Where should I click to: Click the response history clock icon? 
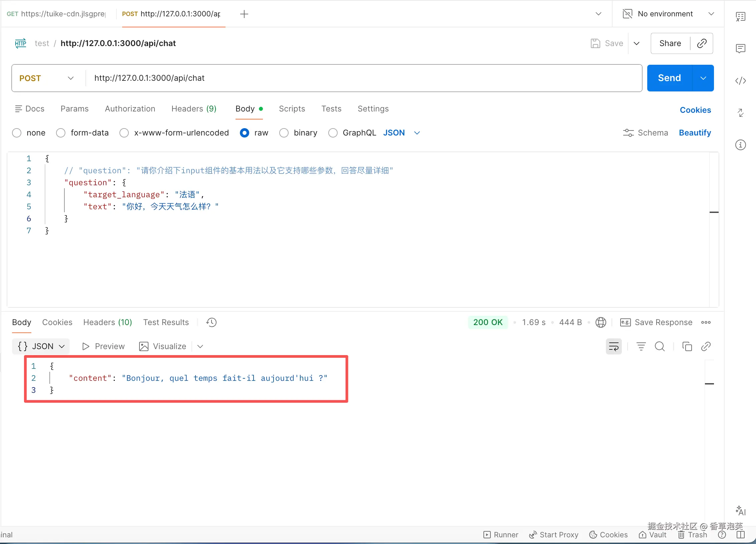pyautogui.click(x=211, y=322)
